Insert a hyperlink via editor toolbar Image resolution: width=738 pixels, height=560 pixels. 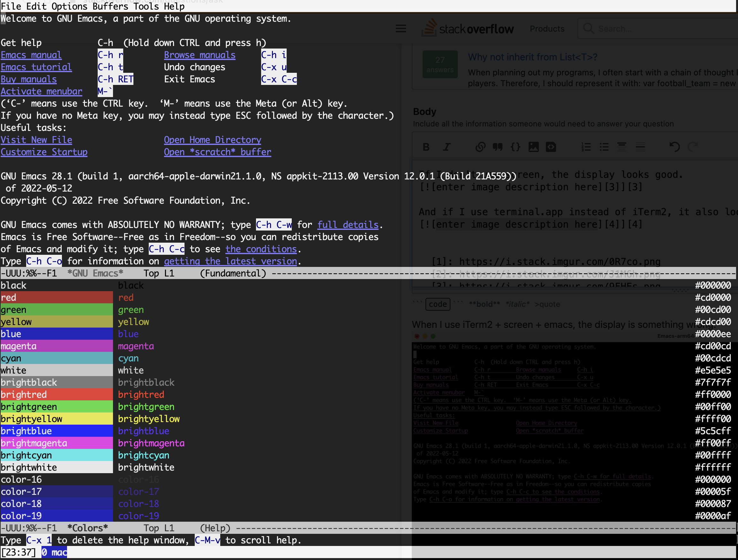tap(480, 147)
